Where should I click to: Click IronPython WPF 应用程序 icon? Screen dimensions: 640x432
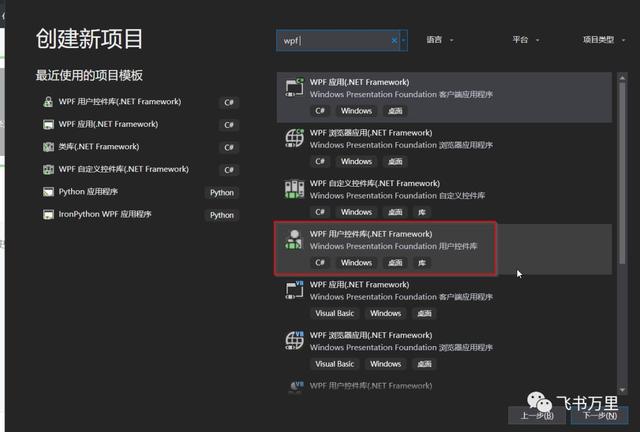pos(48,214)
